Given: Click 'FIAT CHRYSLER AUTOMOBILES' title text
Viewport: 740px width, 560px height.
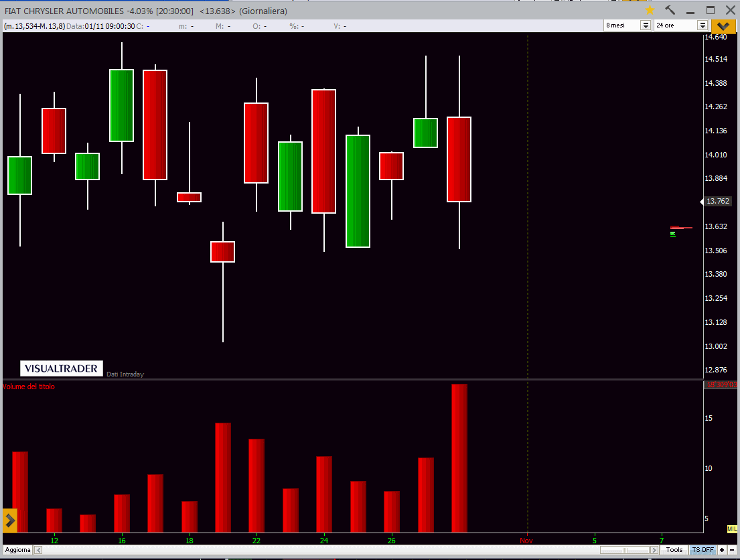Looking at the screenshot, I should click(64, 11).
